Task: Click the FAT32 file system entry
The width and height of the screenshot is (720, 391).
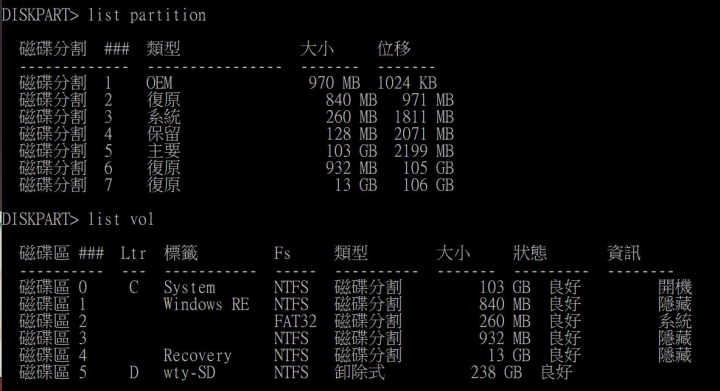Action: coord(295,321)
